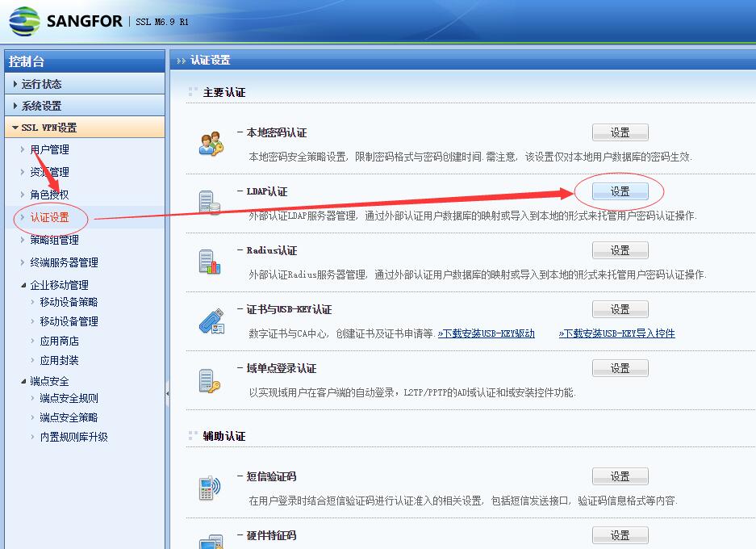756x549 pixels.
Task: Click the 域单点登录认证 title text
Action: pyautogui.click(x=282, y=369)
